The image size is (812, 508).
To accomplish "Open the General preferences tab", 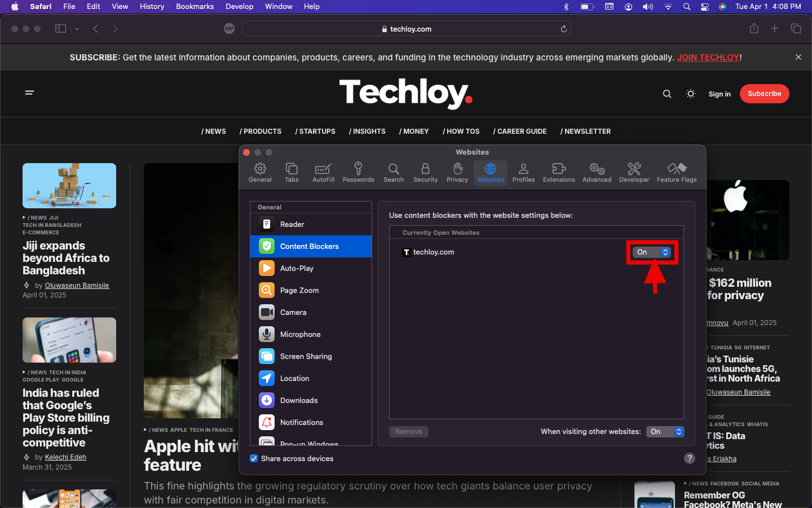I will coord(260,173).
